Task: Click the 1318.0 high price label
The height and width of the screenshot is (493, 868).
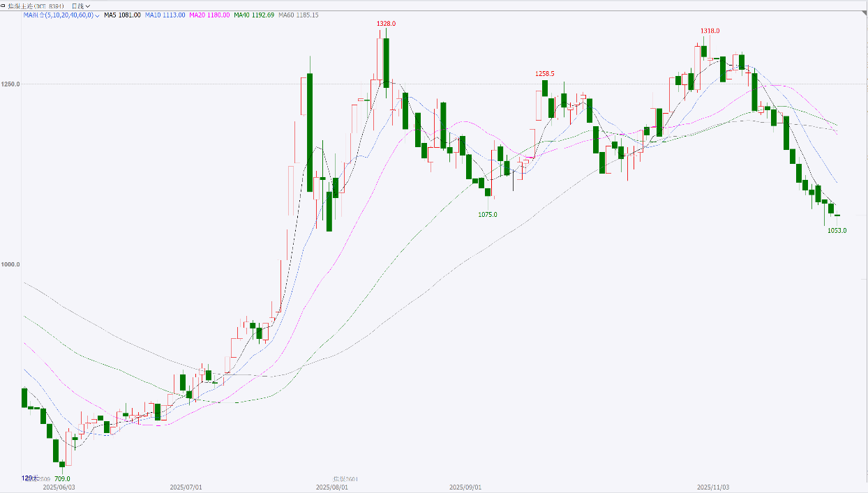Action: click(x=710, y=31)
